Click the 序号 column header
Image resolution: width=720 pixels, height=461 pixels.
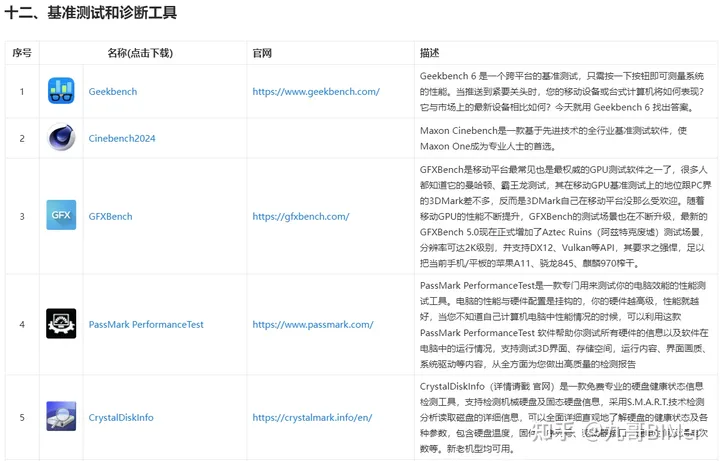(22, 53)
